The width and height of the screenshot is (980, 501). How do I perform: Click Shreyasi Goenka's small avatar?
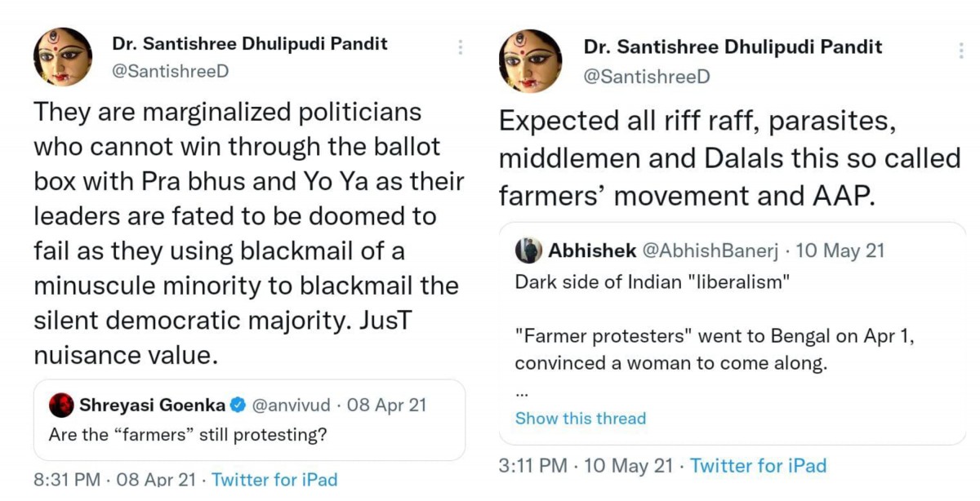click(61, 405)
